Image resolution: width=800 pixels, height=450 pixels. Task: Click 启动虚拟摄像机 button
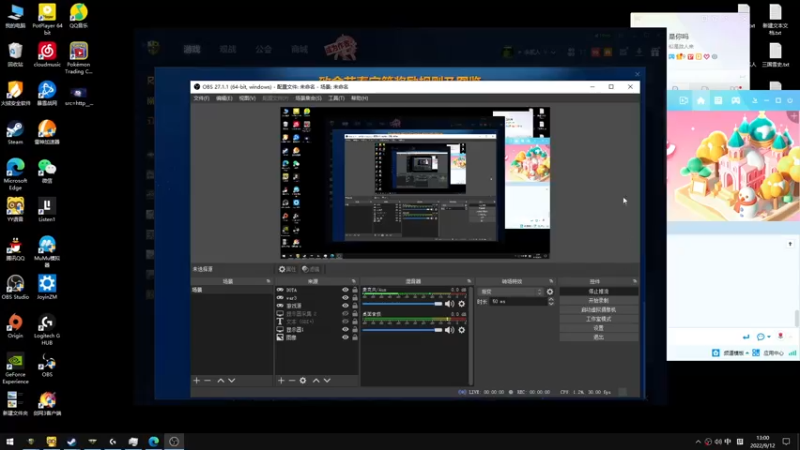(x=598, y=310)
